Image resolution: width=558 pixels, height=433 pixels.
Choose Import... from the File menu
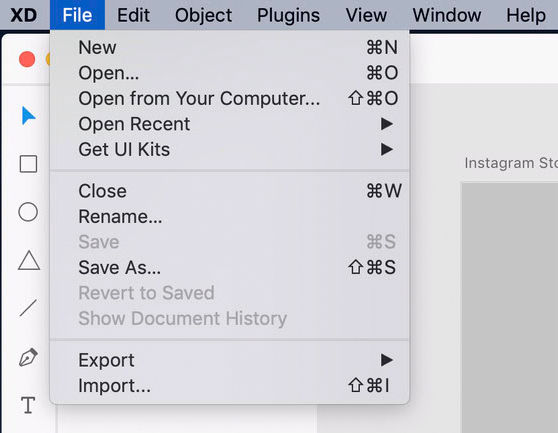pos(230,386)
